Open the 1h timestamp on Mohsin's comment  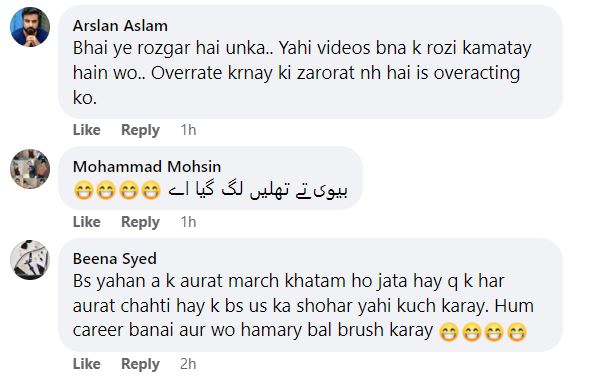point(188,222)
